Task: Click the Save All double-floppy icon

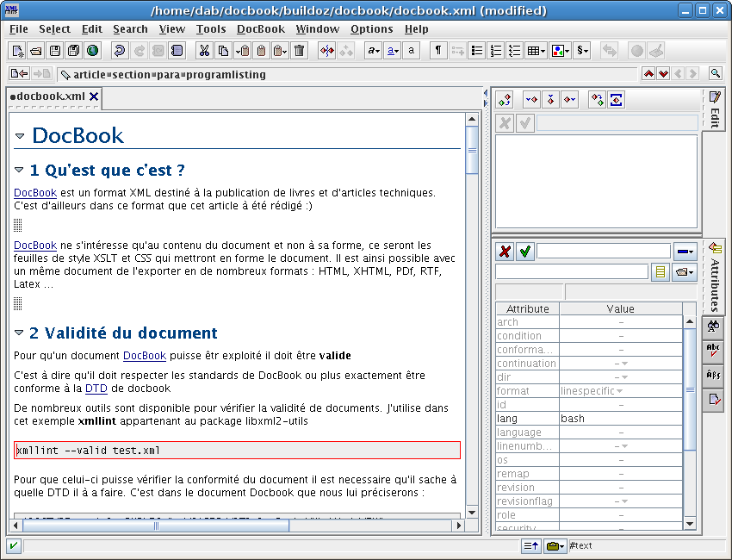Action: (74, 51)
